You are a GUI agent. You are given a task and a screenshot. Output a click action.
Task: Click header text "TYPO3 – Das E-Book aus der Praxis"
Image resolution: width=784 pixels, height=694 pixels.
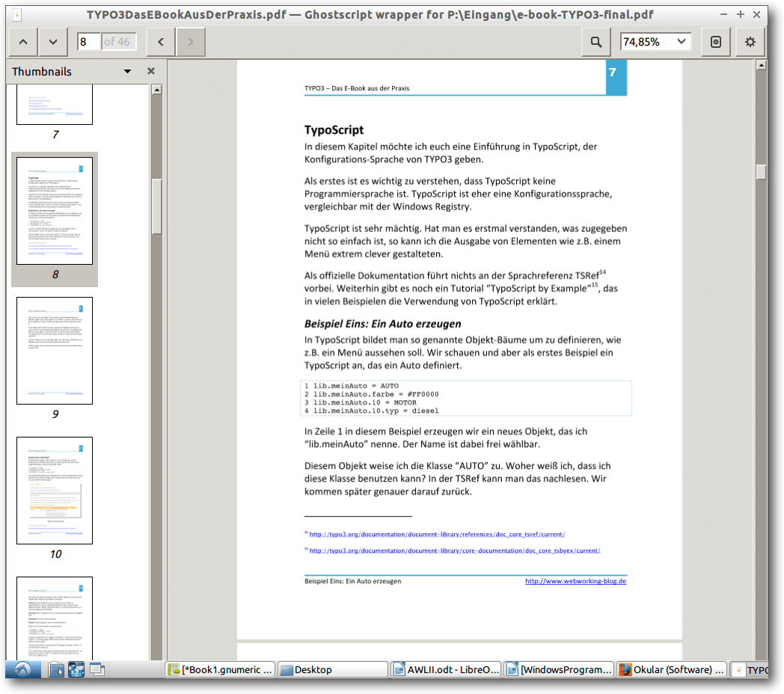coord(357,88)
